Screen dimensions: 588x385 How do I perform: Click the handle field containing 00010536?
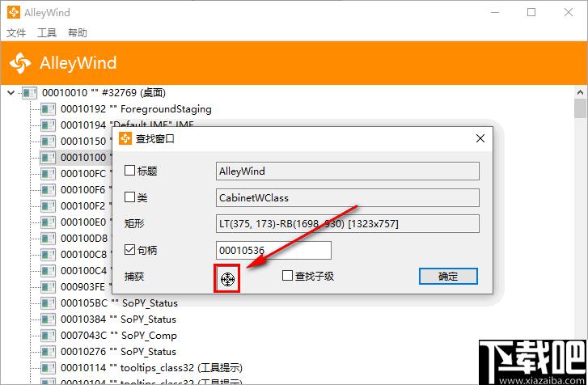click(273, 250)
